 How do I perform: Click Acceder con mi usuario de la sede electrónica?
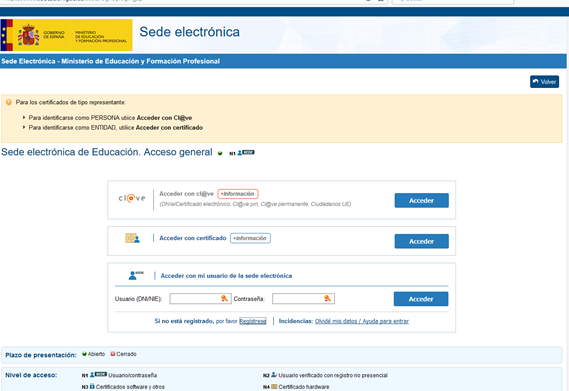[226, 276]
